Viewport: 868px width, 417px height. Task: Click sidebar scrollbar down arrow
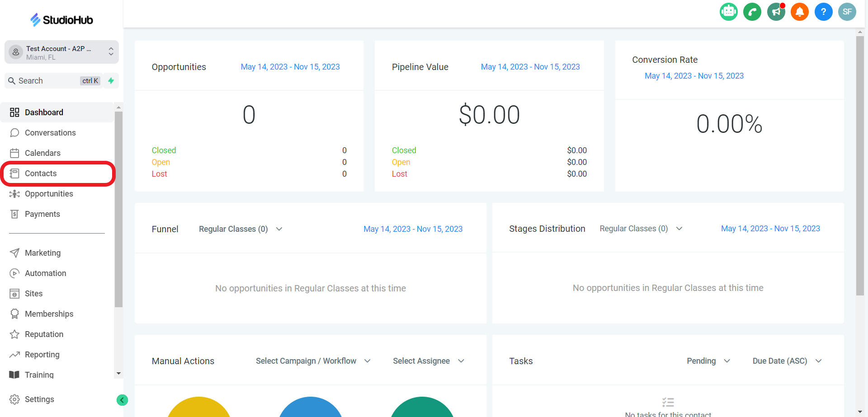point(118,374)
